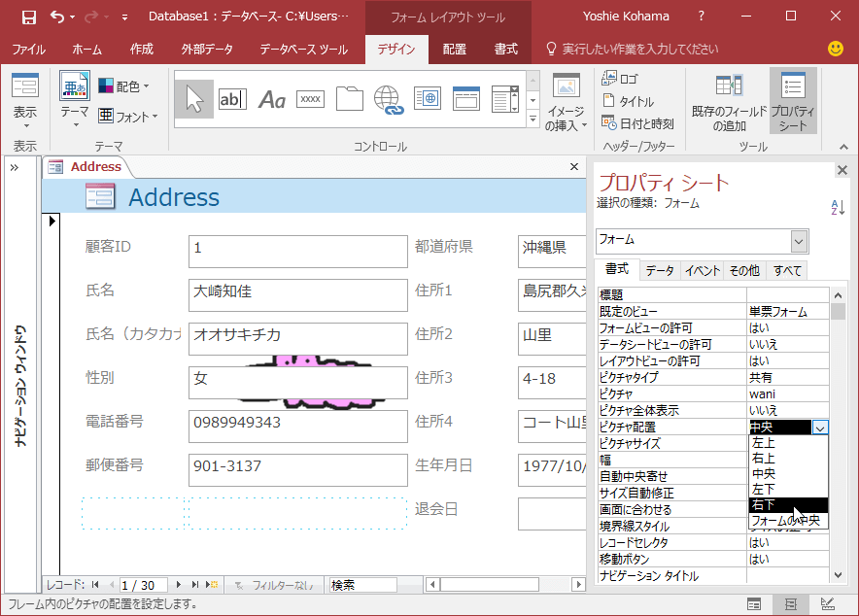This screenshot has width=859, height=616.
Task: Click the smiley feedback icon
Action: [x=836, y=49]
